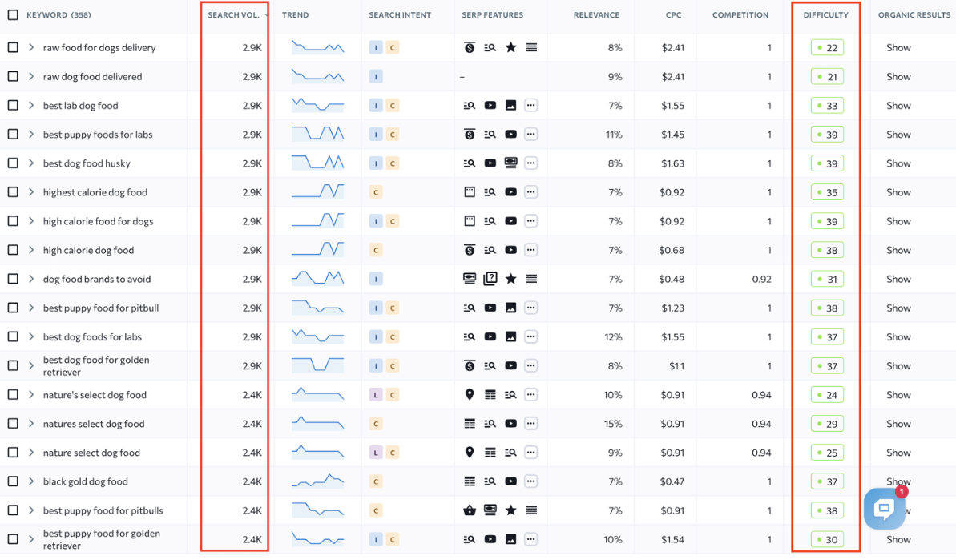Click the star icon for dog food brands to avoid

coord(510,279)
